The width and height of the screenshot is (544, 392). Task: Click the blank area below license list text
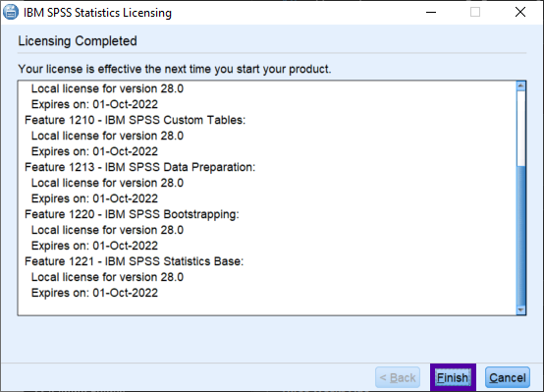pos(267,307)
